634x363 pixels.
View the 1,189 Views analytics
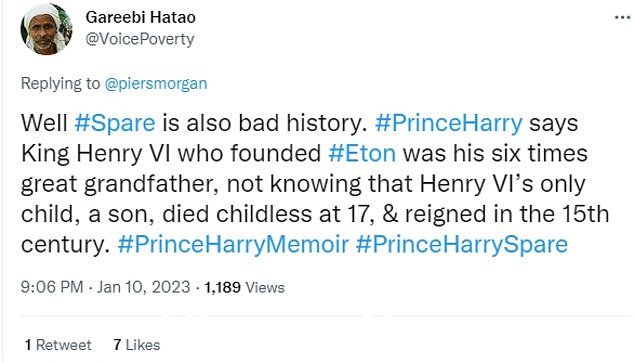click(244, 287)
